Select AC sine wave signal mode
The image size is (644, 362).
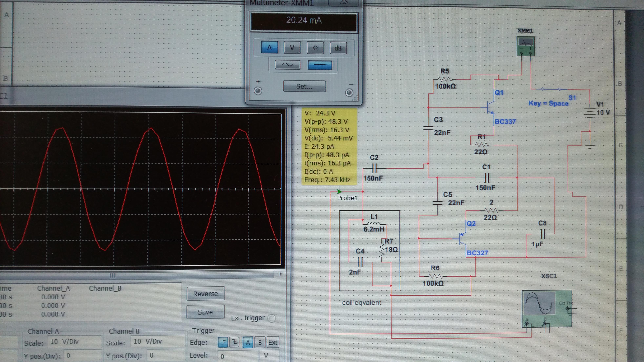[287, 65]
